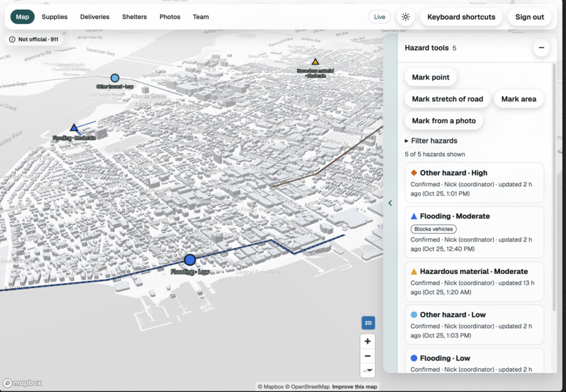Screen dimensions: 566x392
Task: Click the Mark point button
Action: [430, 77]
